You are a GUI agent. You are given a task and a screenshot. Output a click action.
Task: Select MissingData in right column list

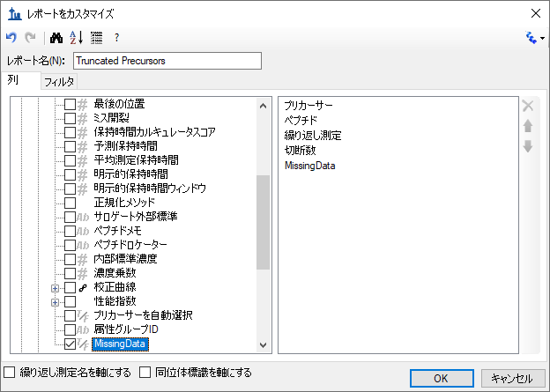pos(310,166)
